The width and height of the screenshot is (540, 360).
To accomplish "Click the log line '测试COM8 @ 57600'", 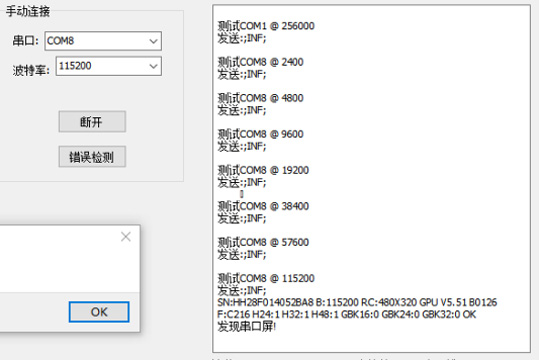I will tap(263, 242).
